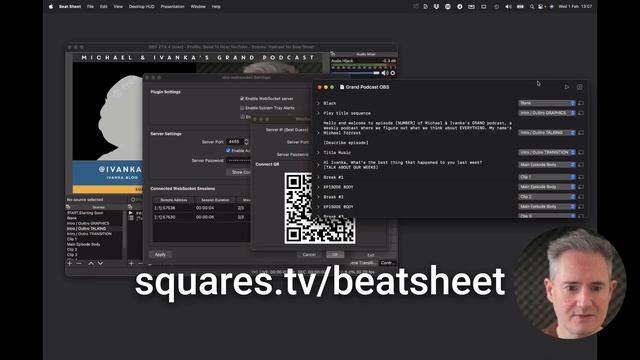Add a scene with the plus icon
The width and height of the screenshot is (640, 360).
pos(69,264)
